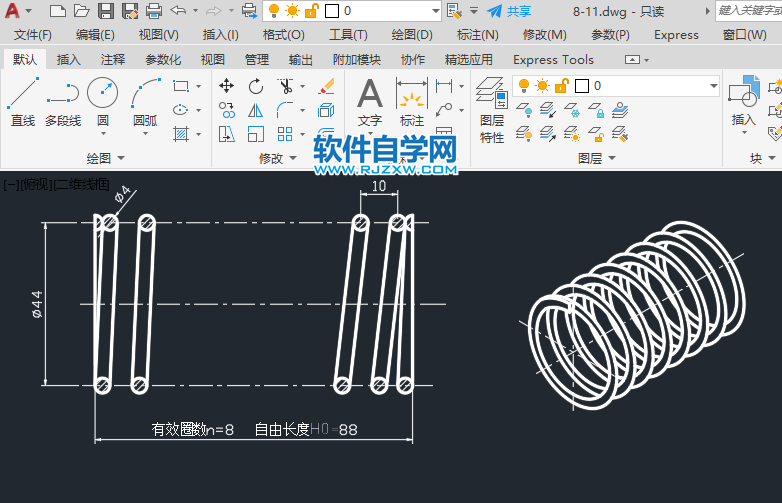The height and width of the screenshot is (503, 782).
Task: Click the 共享 share button
Action: pos(509,11)
